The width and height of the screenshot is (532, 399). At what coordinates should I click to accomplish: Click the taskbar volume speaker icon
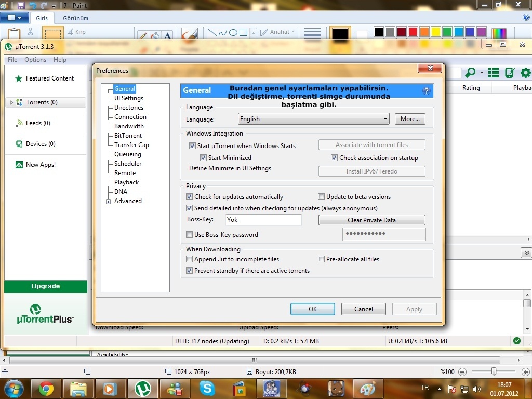[x=477, y=389]
